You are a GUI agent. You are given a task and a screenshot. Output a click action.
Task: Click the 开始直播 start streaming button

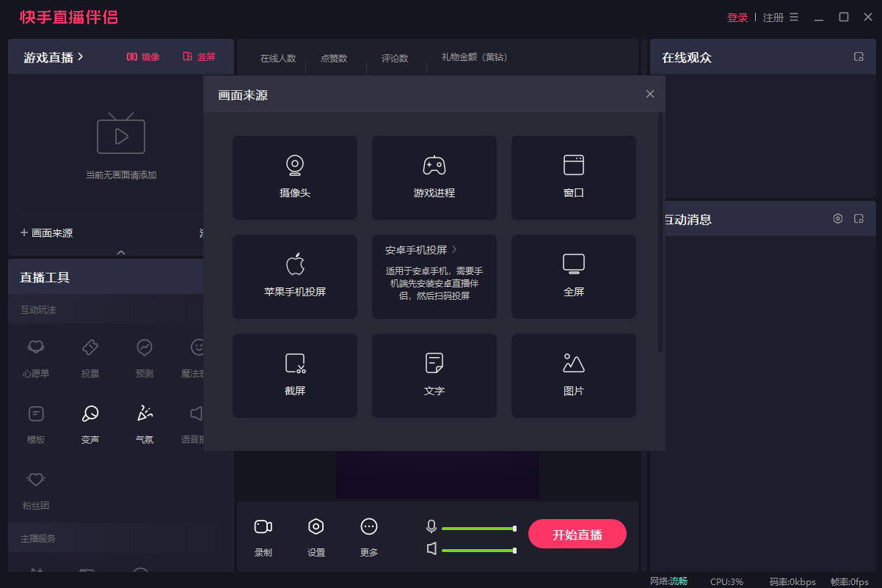pos(577,534)
